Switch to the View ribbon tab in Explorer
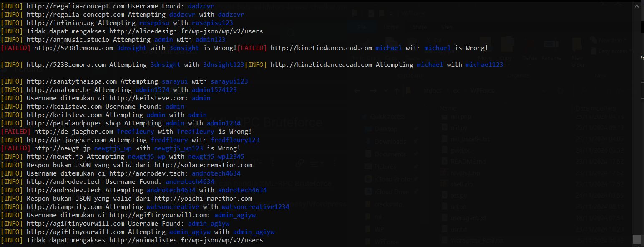 click(447, 27)
